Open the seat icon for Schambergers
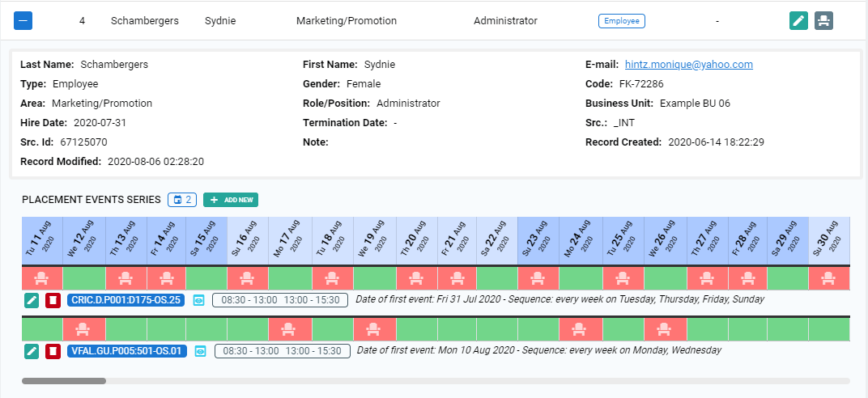This screenshot has width=868, height=398. (823, 21)
